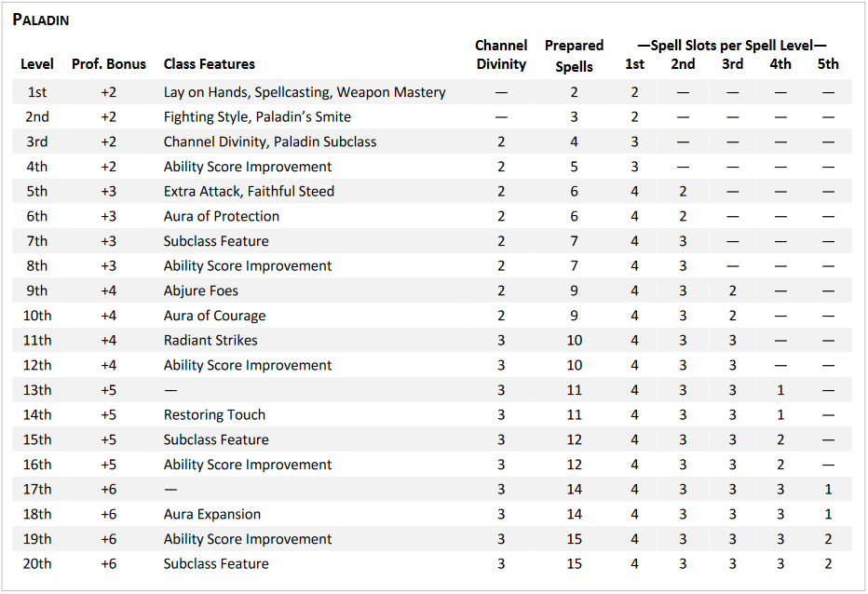Image resolution: width=868 pixels, height=594 pixels.
Task: Click the Spell Slots per Spell Level heading
Action: click(731, 45)
